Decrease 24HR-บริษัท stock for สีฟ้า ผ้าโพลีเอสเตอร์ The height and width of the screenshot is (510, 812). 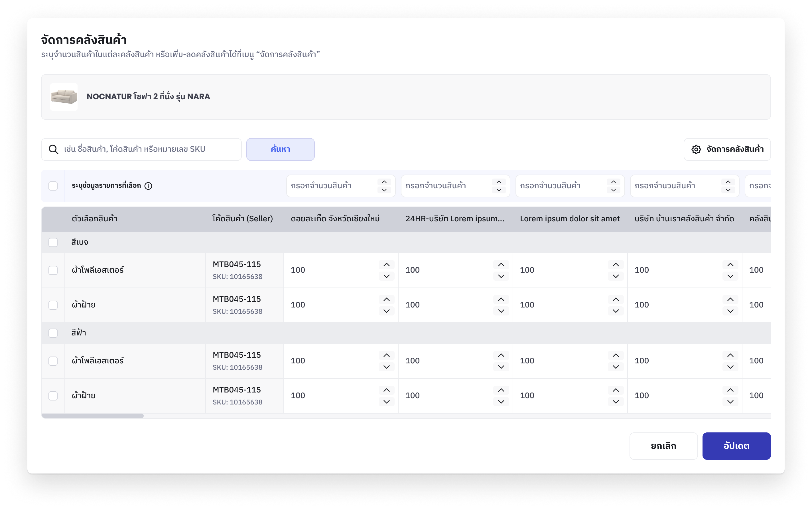click(x=501, y=367)
